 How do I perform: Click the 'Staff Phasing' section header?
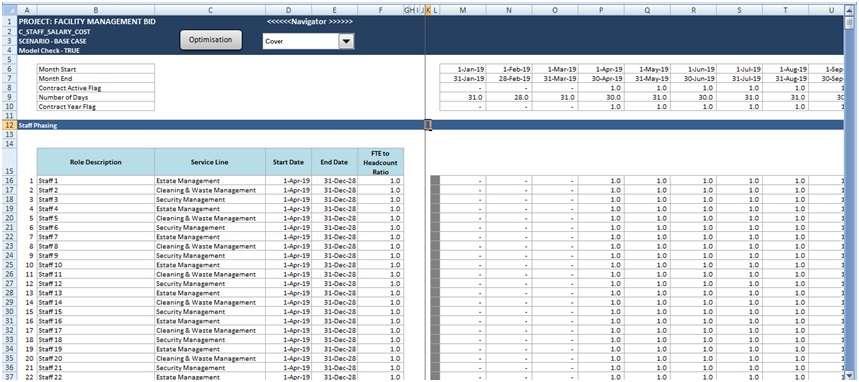point(38,126)
